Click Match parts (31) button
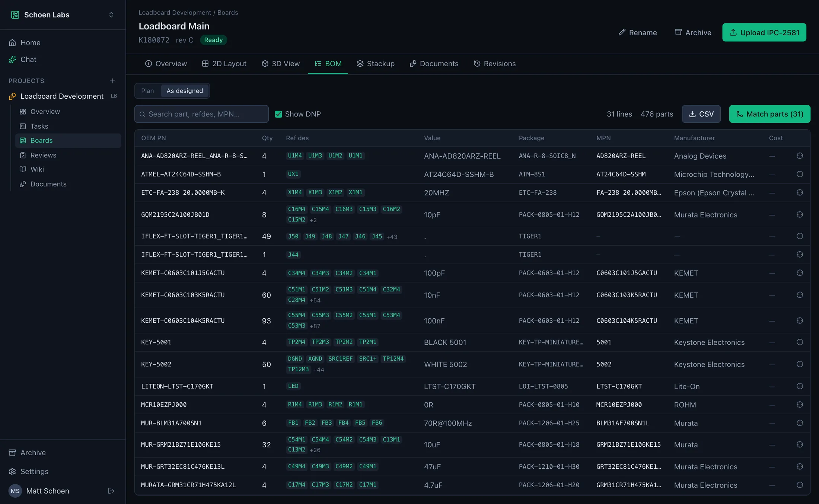The width and height of the screenshot is (819, 504). (x=769, y=114)
